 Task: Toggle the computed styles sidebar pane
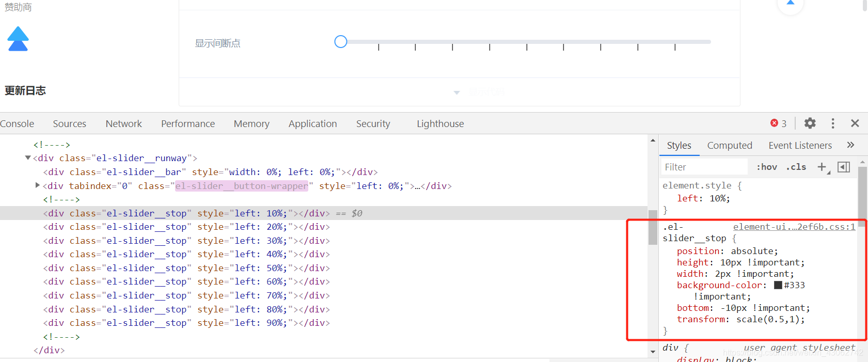pyautogui.click(x=844, y=167)
